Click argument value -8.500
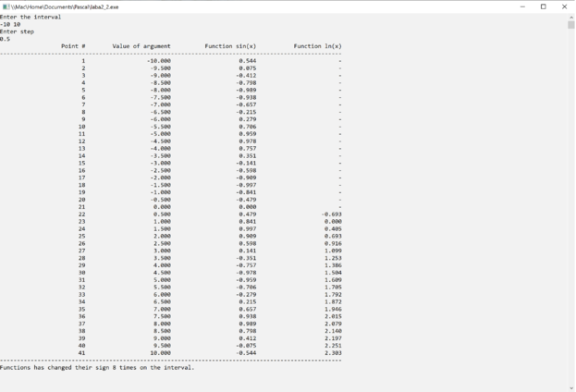The width and height of the screenshot is (576, 392). click(x=161, y=82)
